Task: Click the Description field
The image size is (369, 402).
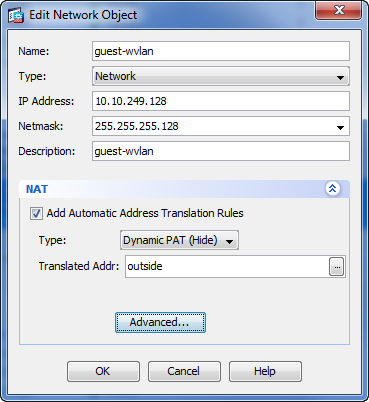Action: click(x=221, y=151)
